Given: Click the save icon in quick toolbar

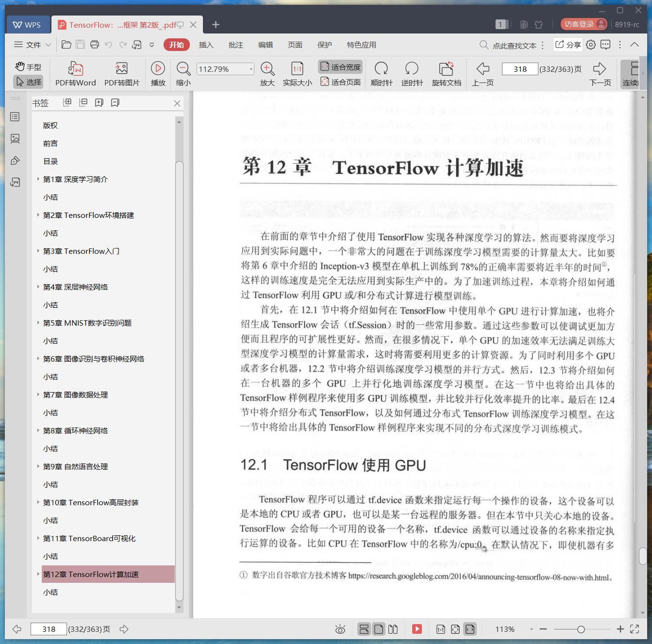Looking at the screenshot, I should (x=81, y=45).
